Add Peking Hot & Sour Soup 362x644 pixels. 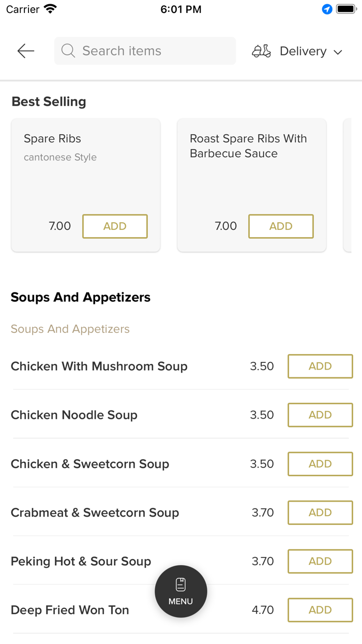pyautogui.click(x=320, y=561)
